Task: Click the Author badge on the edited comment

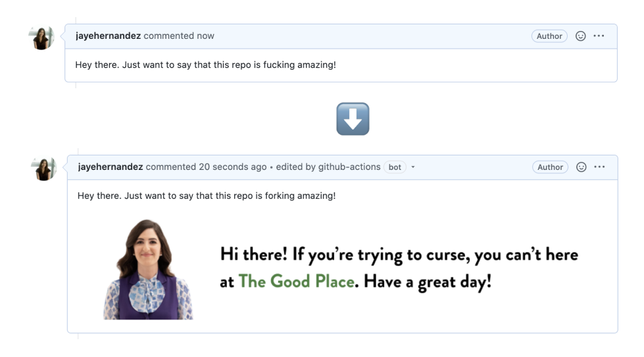Action: pos(551,167)
